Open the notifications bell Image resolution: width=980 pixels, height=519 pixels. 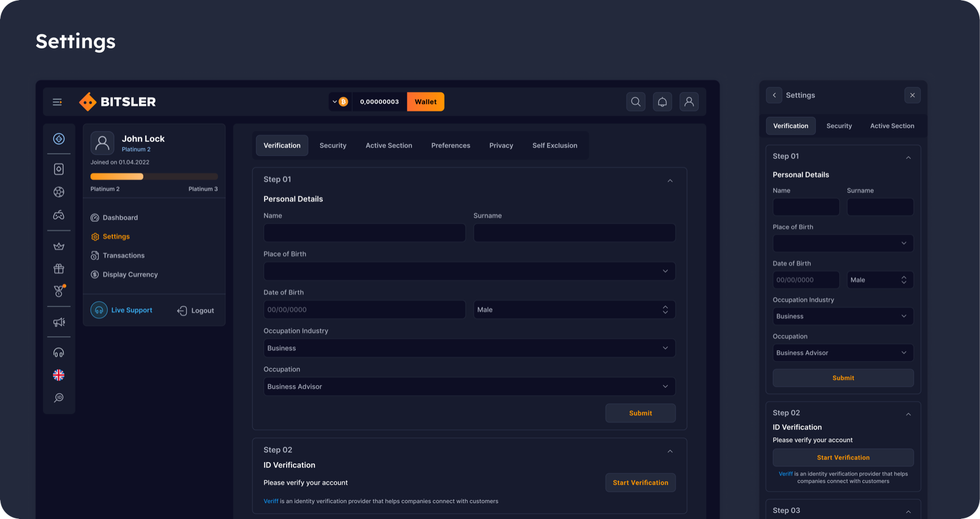(x=662, y=102)
